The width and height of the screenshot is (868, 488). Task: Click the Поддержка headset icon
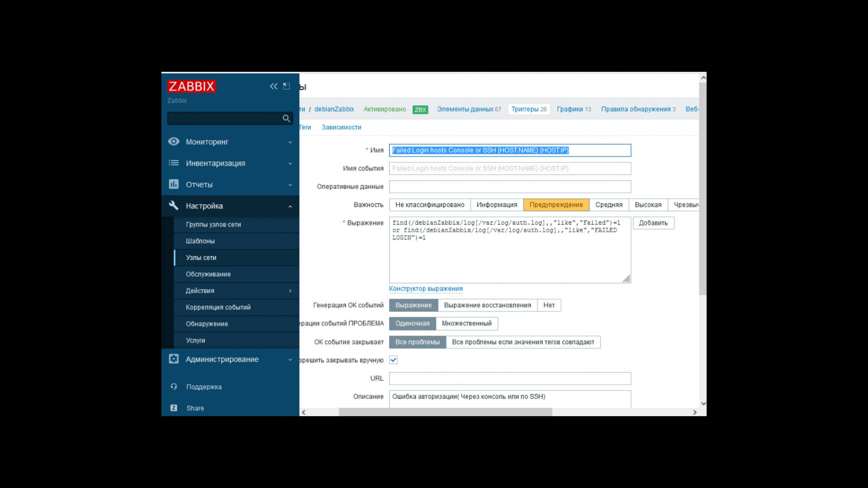pos(174,387)
